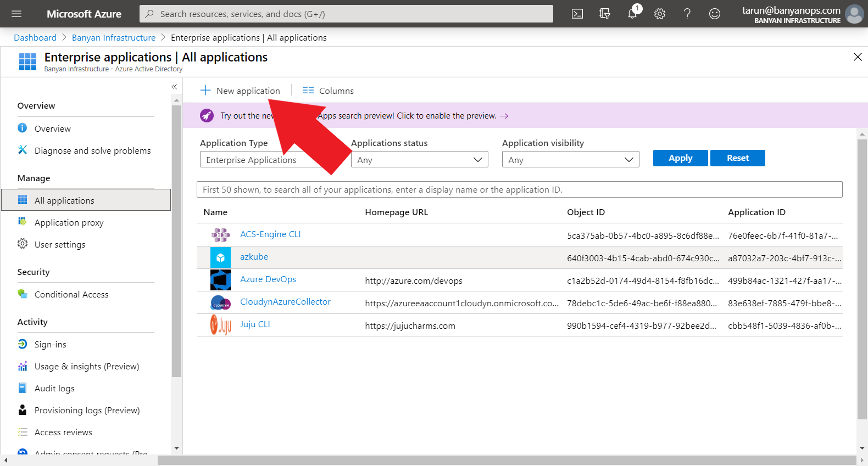The width and height of the screenshot is (868, 466).
Task: Click the azkube app icon
Action: click(x=220, y=257)
